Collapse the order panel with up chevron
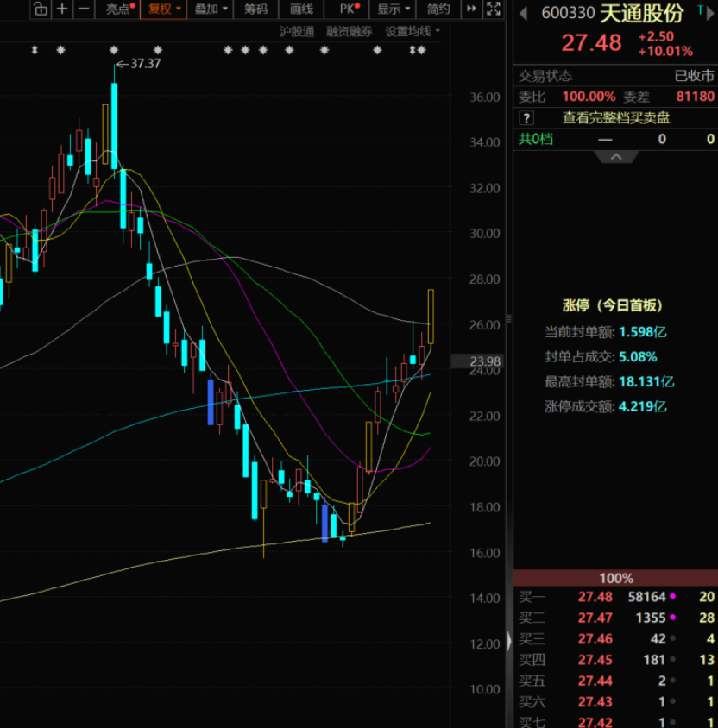Image resolution: width=718 pixels, height=728 pixels. (x=616, y=157)
